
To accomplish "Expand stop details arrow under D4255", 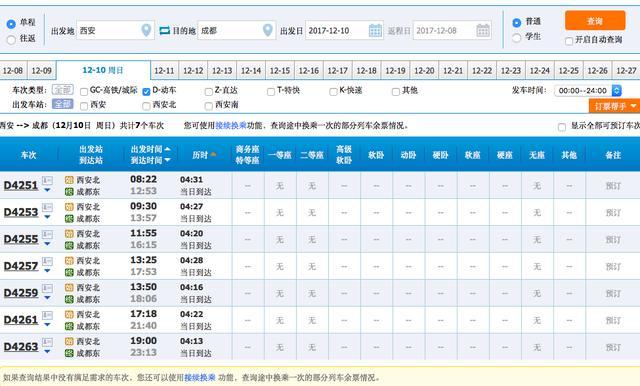I will [x=47, y=244].
